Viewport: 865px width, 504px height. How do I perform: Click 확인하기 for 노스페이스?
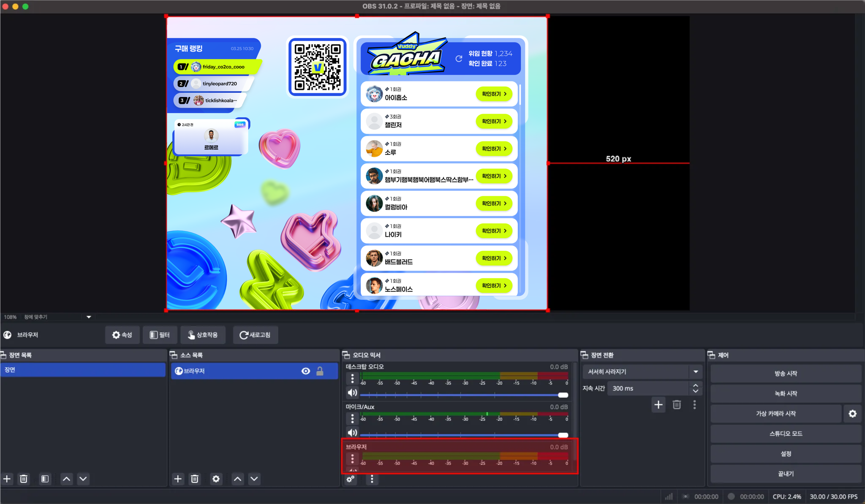click(x=494, y=286)
